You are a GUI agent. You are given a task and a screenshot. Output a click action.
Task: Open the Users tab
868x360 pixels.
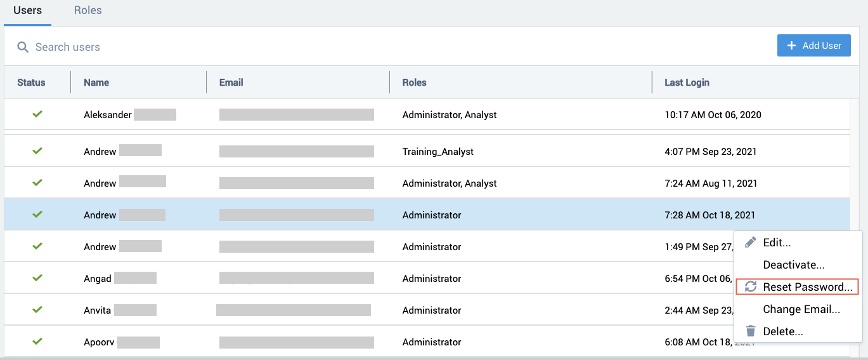(27, 11)
